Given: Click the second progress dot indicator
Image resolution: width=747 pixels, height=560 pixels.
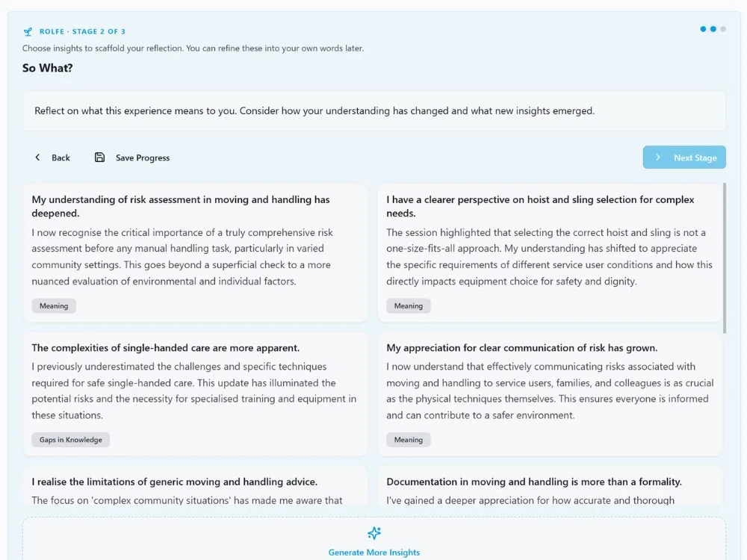Looking at the screenshot, I should [713, 29].
